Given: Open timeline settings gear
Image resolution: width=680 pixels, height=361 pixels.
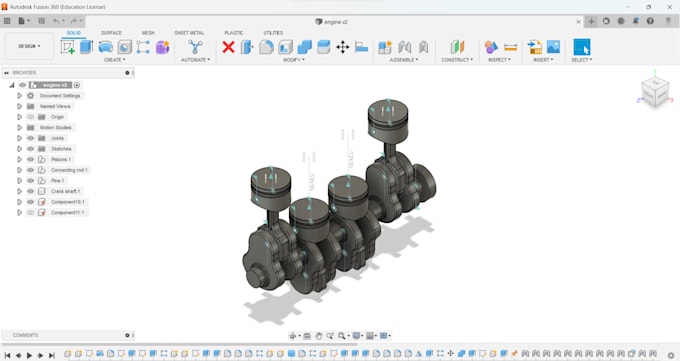Looking at the screenshot, I should coord(670,355).
